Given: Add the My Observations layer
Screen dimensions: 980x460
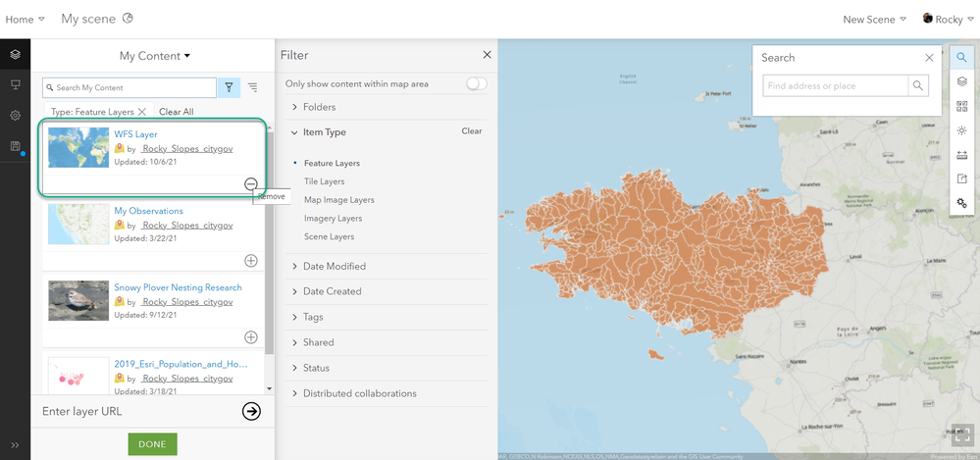Looking at the screenshot, I should (251, 260).
